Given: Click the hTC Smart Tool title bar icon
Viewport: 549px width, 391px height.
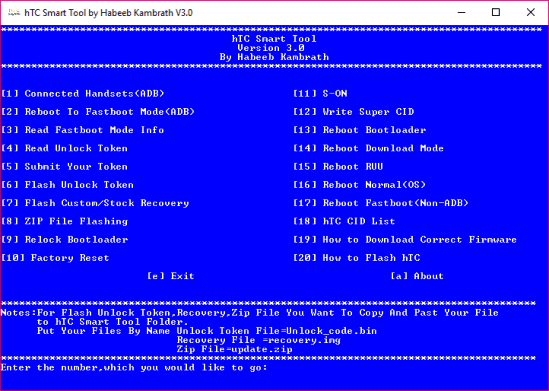Looking at the screenshot, I should (x=14, y=13).
